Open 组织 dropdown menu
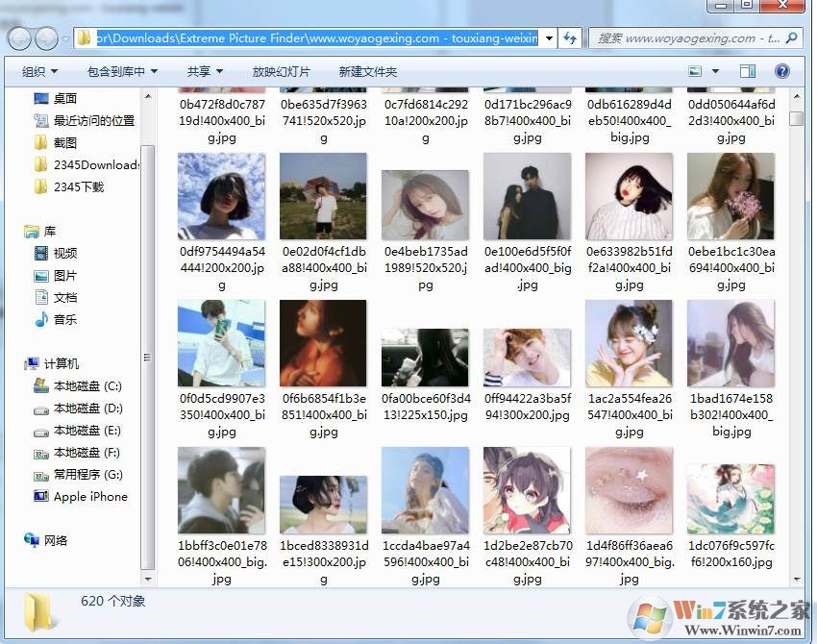 click(39, 72)
